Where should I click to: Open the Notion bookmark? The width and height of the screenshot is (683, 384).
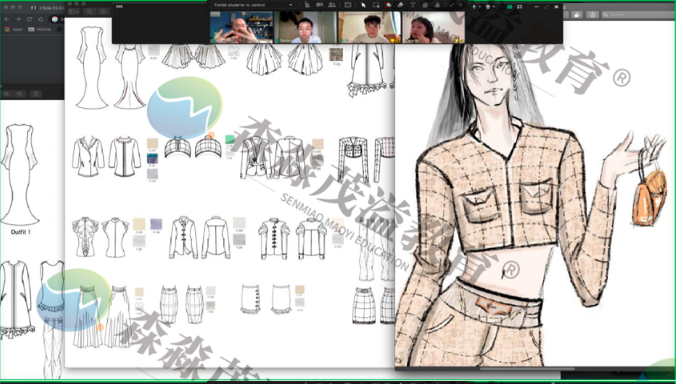click(40, 29)
